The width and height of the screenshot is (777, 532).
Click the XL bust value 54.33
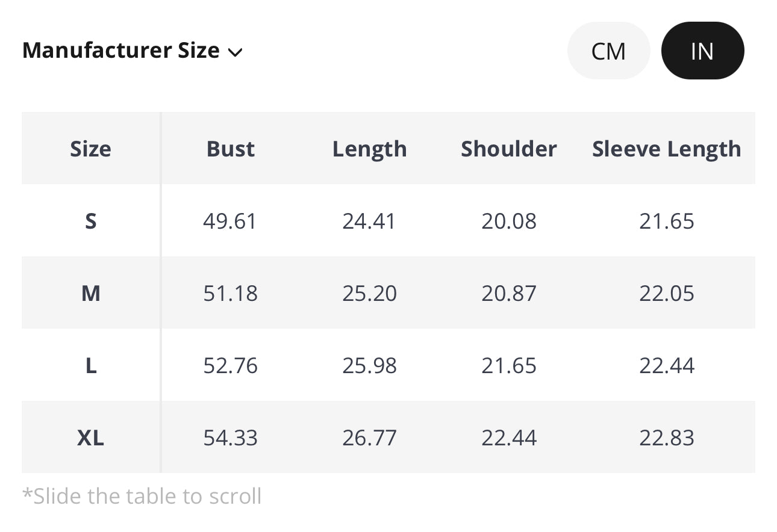(230, 438)
